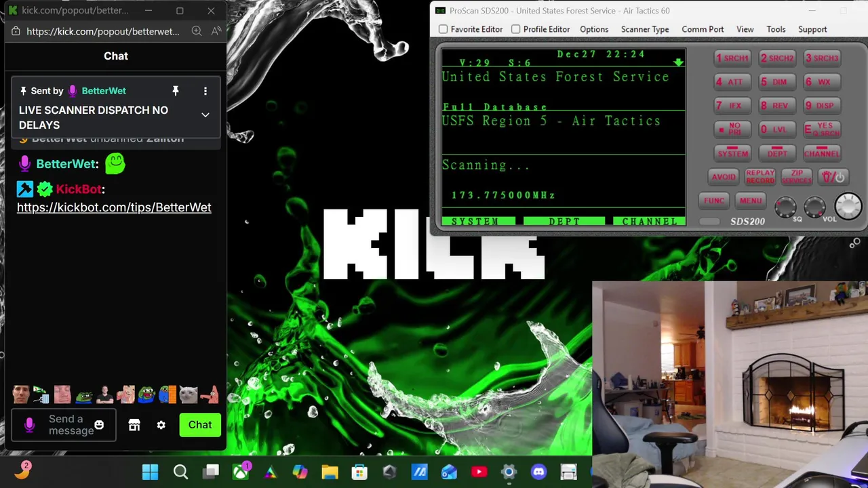Click the green SYSTEM softkey on display
Viewport: 868px width, 488px height.
pyautogui.click(x=478, y=222)
